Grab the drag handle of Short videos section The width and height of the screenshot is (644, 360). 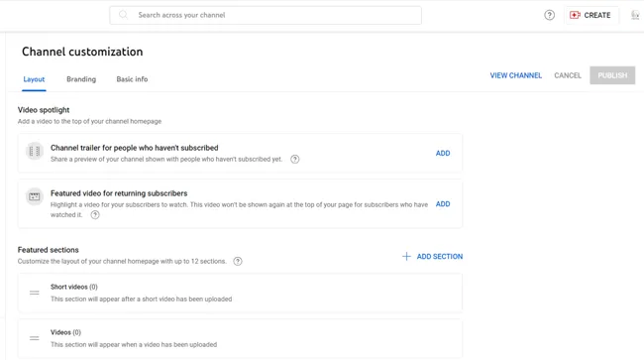pos(35,293)
